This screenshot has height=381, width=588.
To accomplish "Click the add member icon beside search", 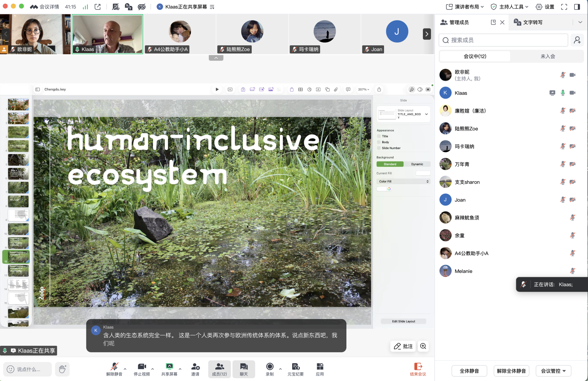I will (x=577, y=40).
